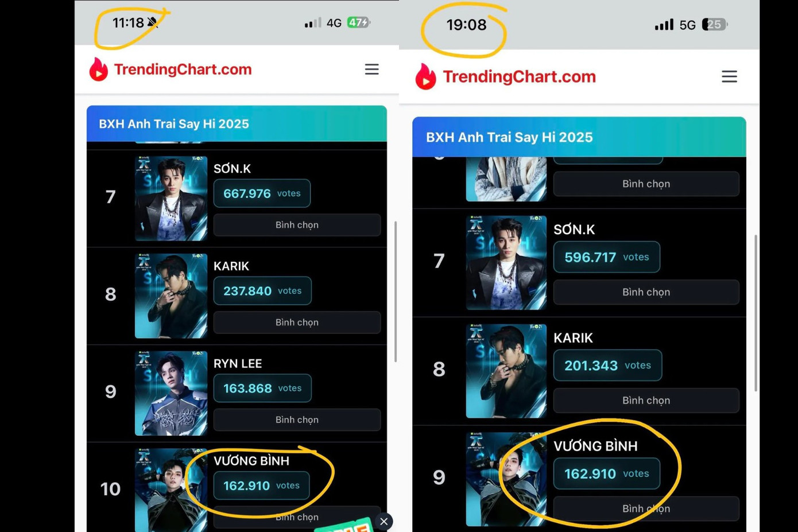Tap the muted bell icon next to 11:18

click(153, 22)
